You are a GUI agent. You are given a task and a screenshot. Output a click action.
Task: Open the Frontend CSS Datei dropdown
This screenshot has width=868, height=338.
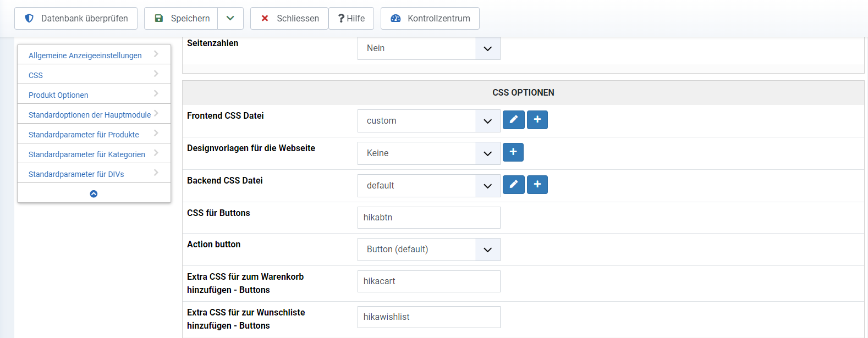(429, 121)
